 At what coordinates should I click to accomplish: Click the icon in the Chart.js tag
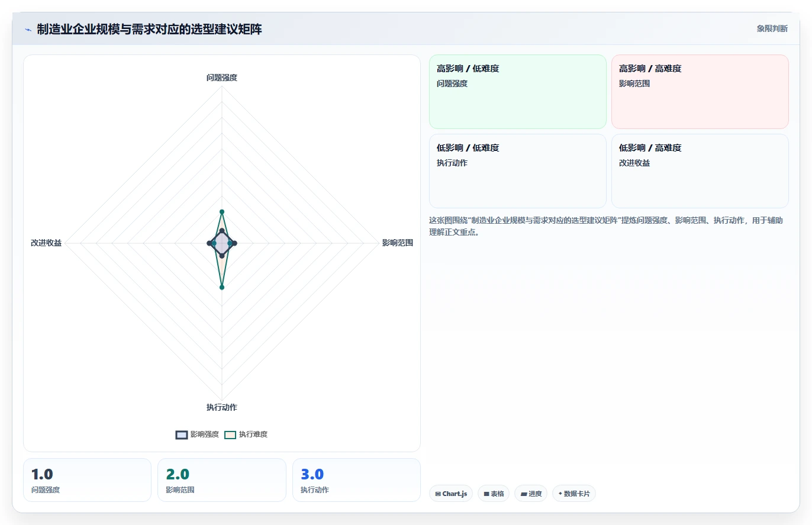point(438,494)
